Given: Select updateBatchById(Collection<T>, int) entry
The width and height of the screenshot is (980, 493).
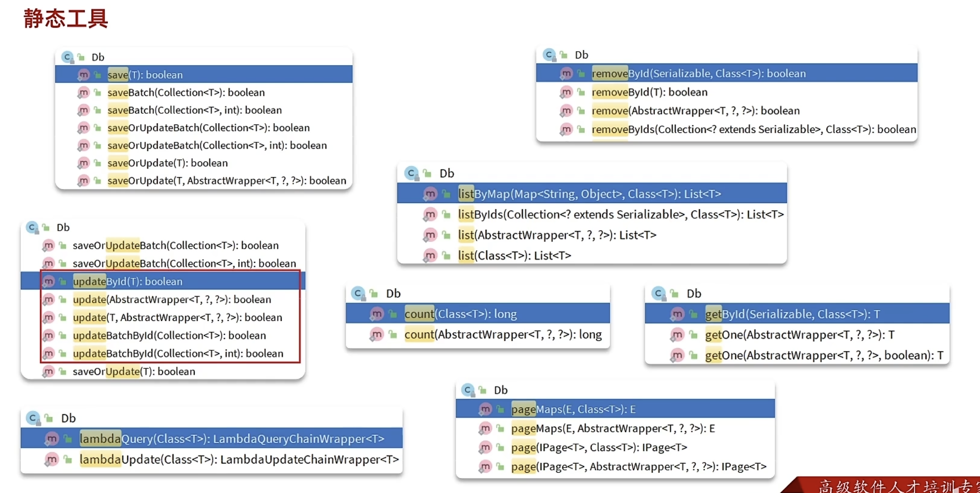Looking at the screenshot, I should click(x=178, y=353).
